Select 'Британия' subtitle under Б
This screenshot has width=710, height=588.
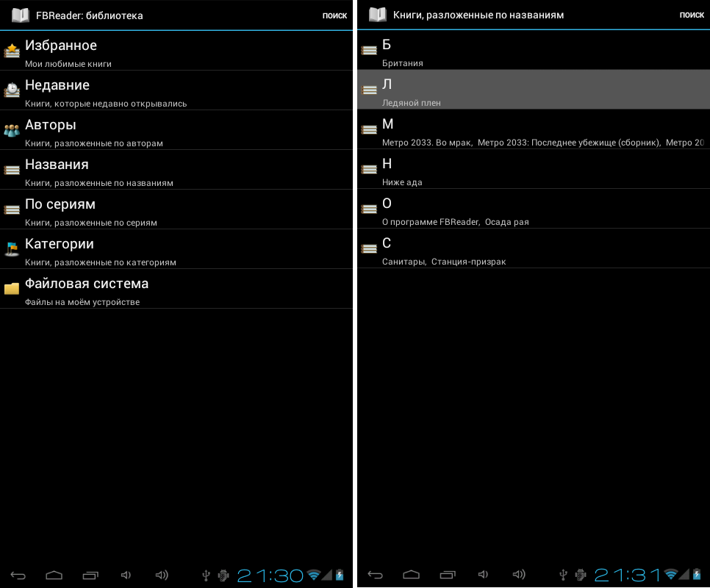pos(403,63)
